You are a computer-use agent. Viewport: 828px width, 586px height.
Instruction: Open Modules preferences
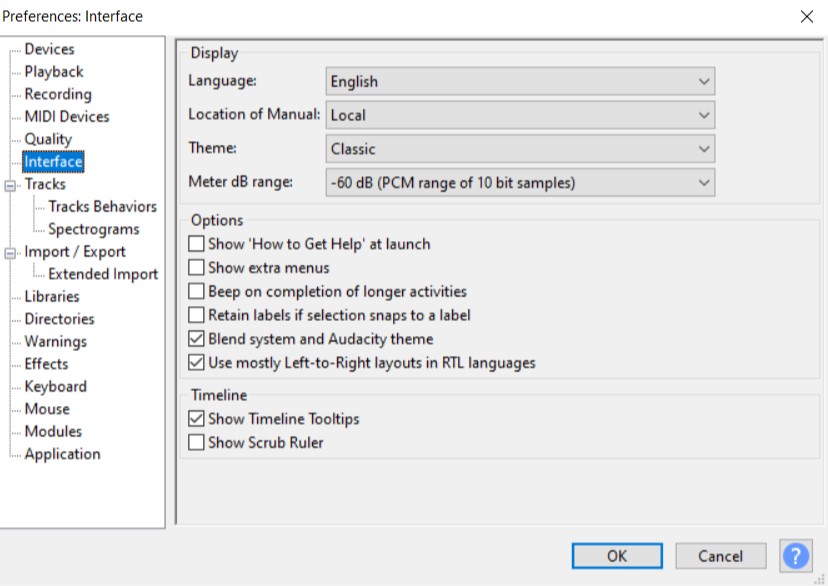click(x=53, y=431)
